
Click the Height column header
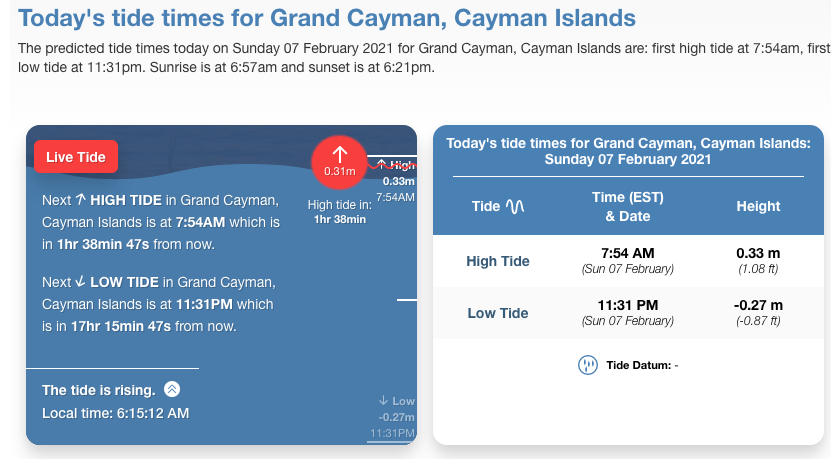coord(757,206)
